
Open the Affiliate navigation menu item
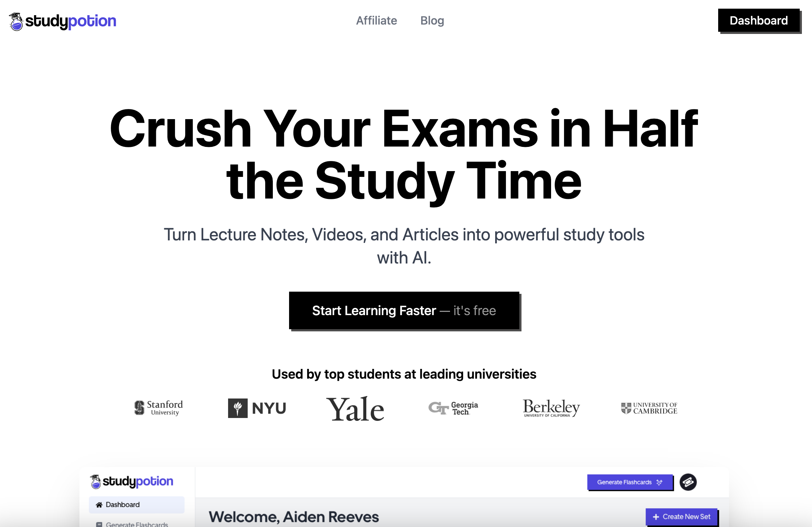click(x=376, y=21)
